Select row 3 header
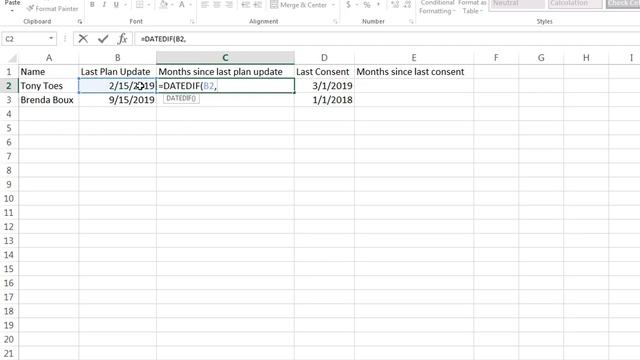This screenshot has width=640, height=360. tap(9, 100)
